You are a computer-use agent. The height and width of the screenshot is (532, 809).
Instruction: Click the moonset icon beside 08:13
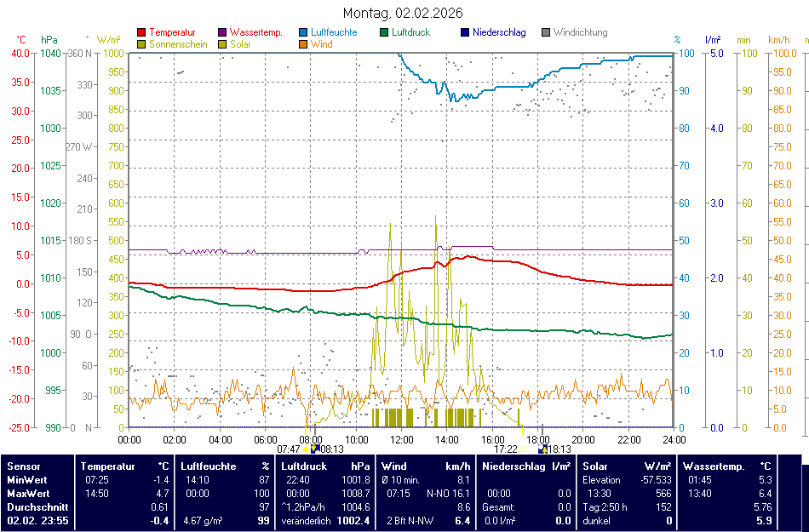click(x=315, y=449)
